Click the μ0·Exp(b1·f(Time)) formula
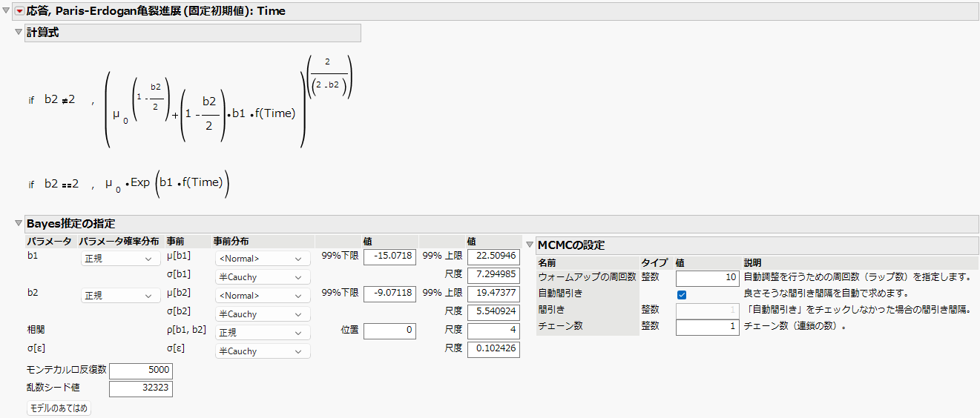The image size is (980, 418). click(167, 182)
